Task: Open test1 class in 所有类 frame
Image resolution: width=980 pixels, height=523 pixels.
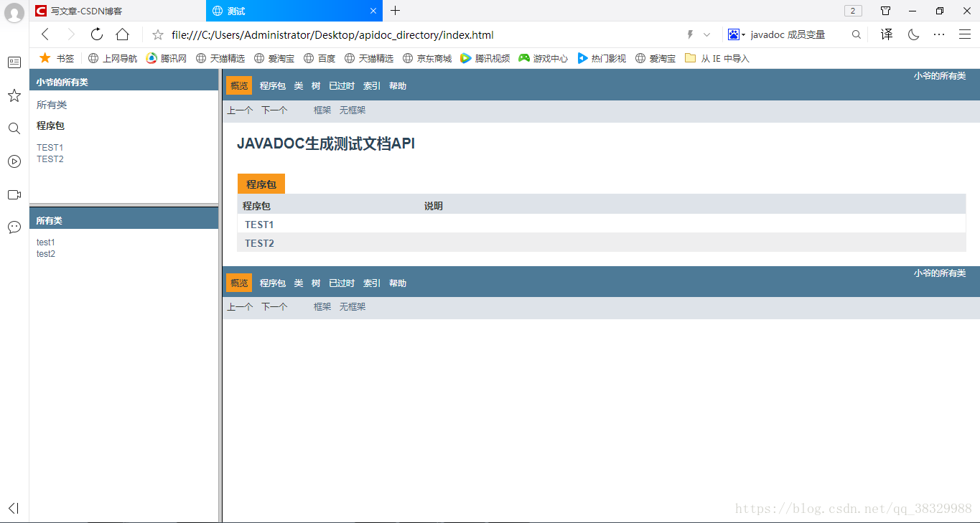Action: click(46, 242)
